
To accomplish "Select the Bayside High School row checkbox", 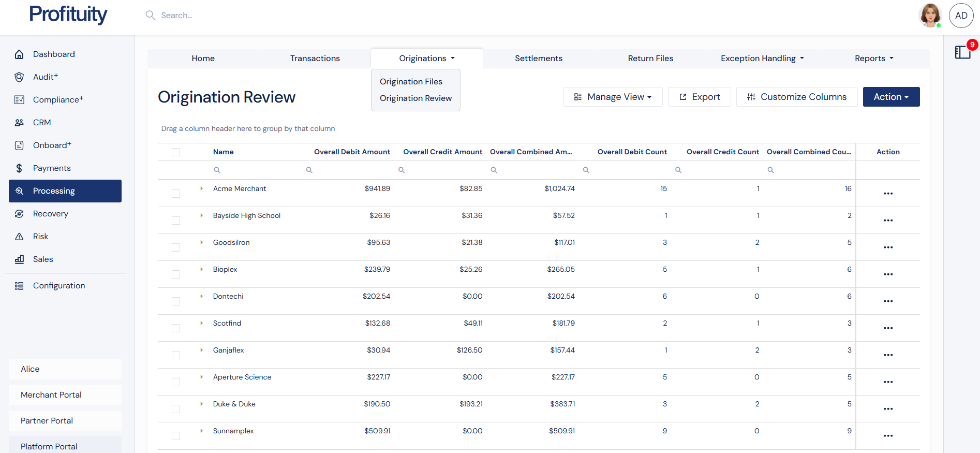I will coord(176,221).
